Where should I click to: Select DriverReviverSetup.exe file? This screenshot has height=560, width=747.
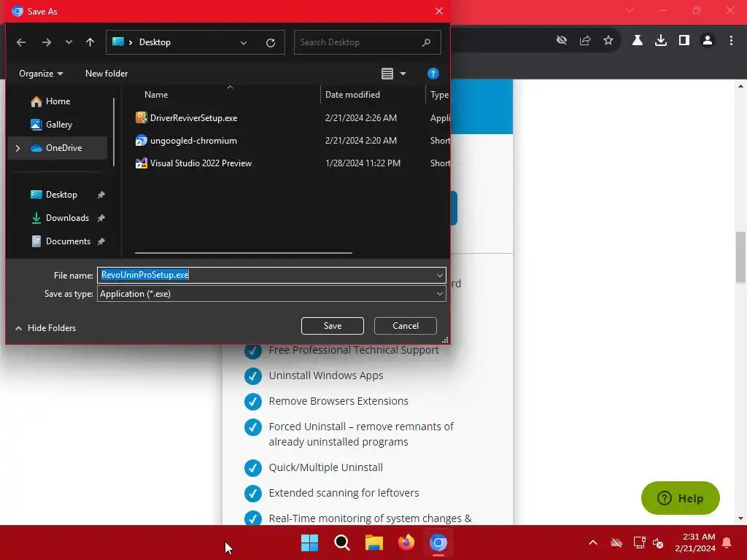coord(194,117)
